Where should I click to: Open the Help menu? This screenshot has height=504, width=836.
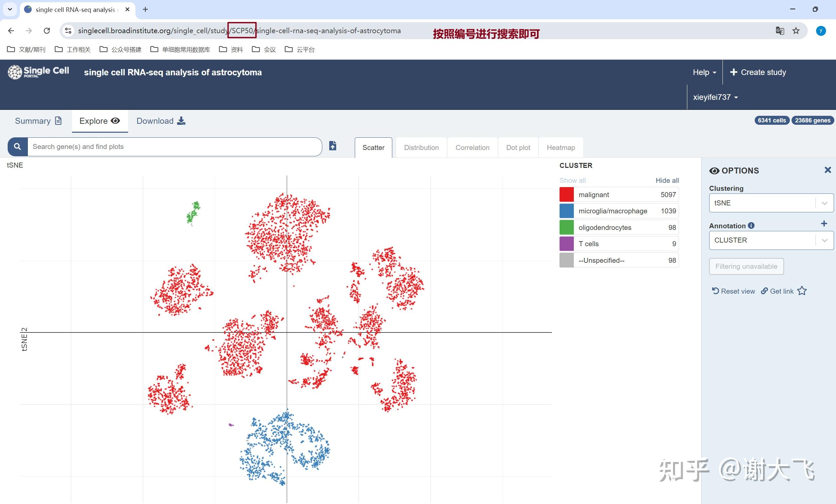pos(704,72)
